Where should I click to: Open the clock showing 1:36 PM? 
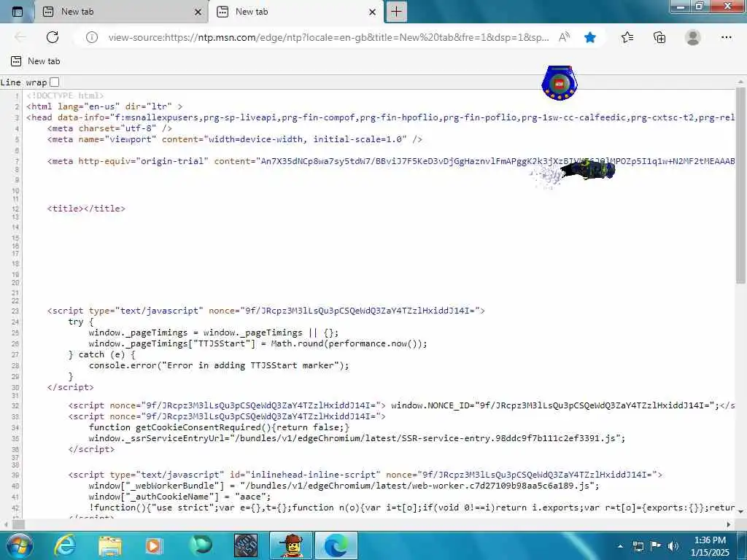click(x=710, y=546)
